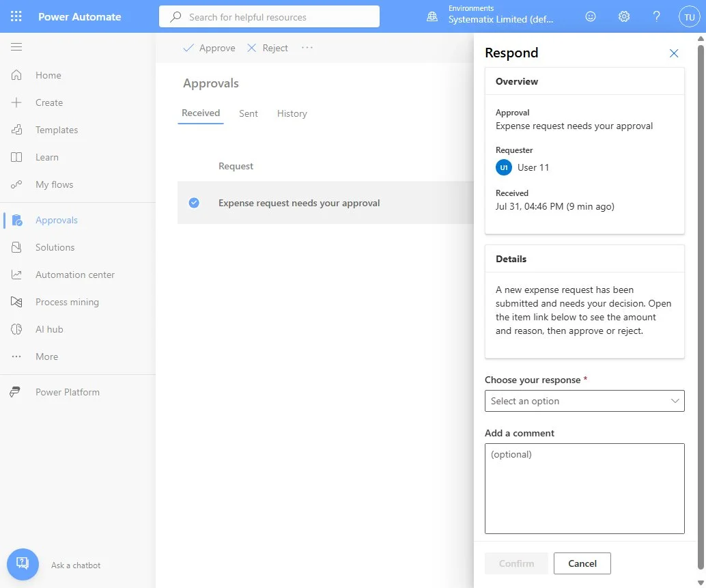Click the Learn book icon
Viewport: 706px width, 588px height.
point(16,157)
